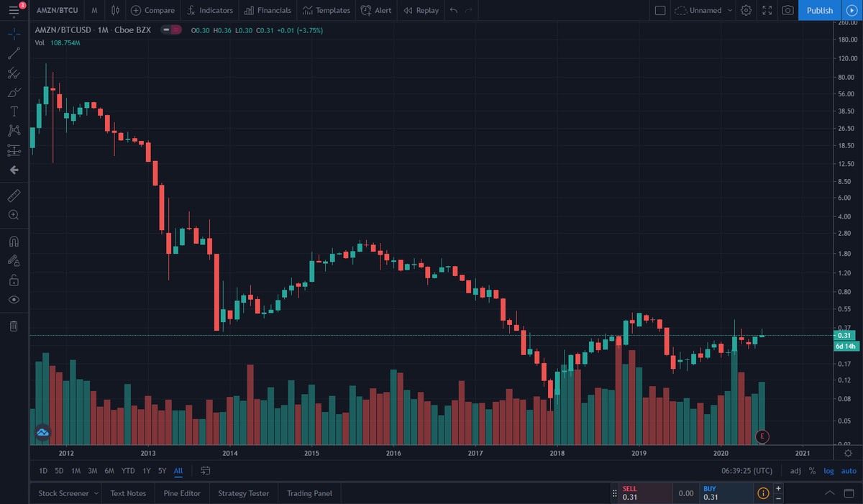Image resolution: width=863 pixels, height=504 pixels.
Task: Toggle percent scale mode
Action: point(813,471)
